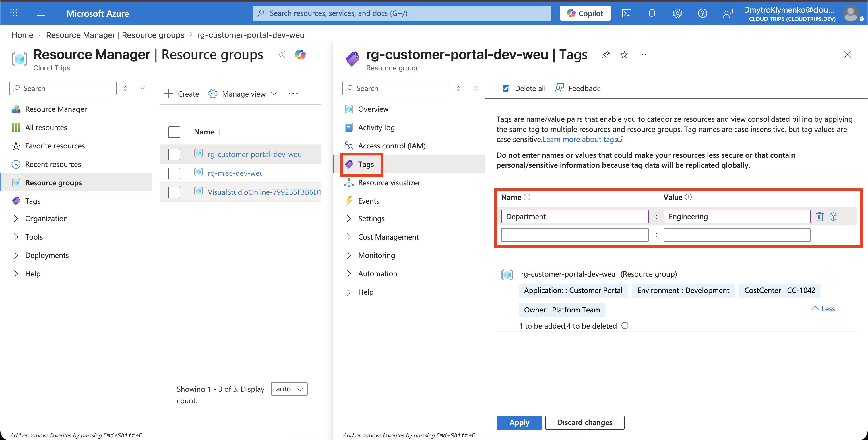
Task: Click info icon beside '1 to be added' text
Action: 625,326
